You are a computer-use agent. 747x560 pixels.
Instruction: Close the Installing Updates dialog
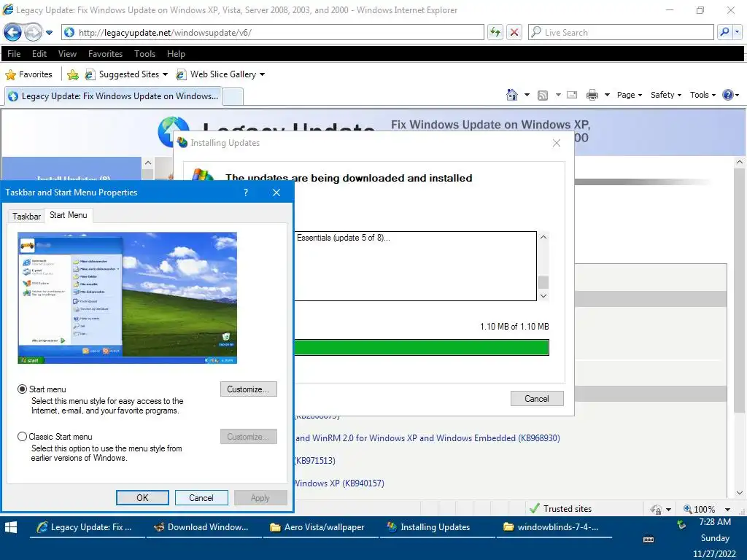(557, 143)
